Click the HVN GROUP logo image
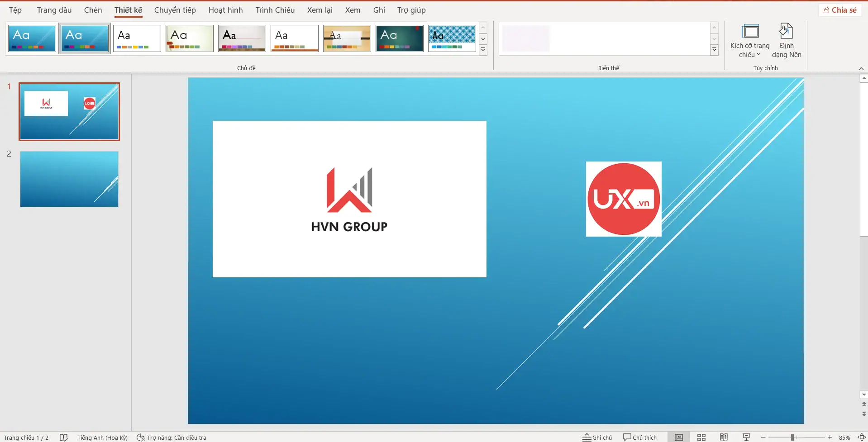This screenshot has width=868, height=442. coord(349,199)
